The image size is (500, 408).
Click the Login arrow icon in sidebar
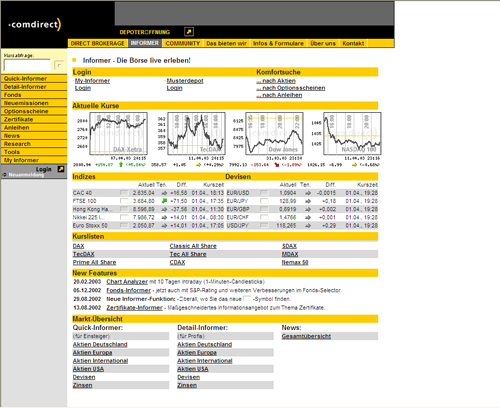[x=61, y=169]
